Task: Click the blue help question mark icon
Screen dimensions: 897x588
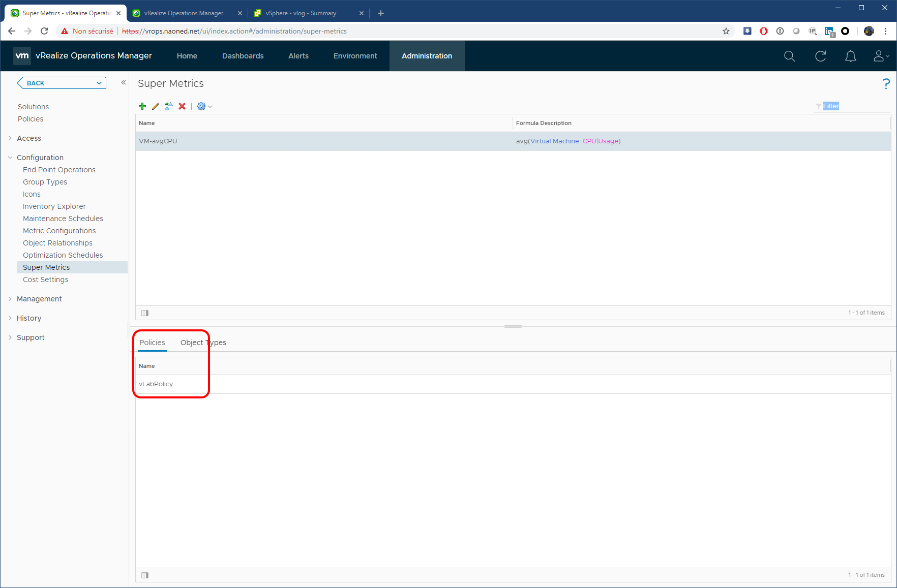Action: [x=886, y=84]
